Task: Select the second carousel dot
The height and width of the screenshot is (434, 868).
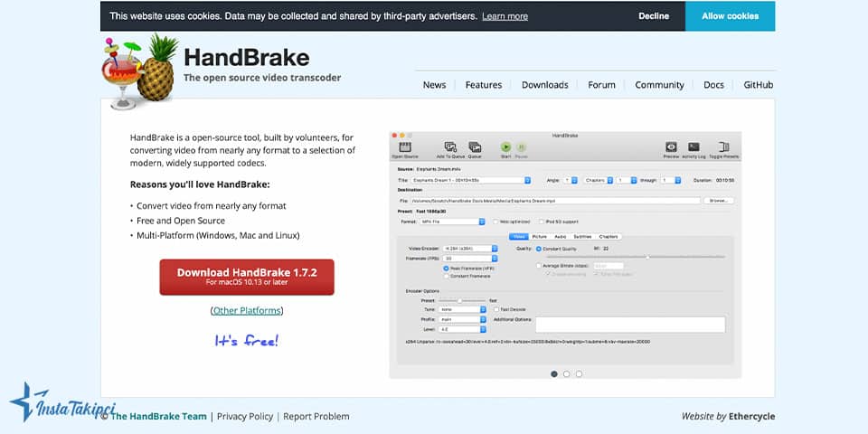Action: pos(566,374)
